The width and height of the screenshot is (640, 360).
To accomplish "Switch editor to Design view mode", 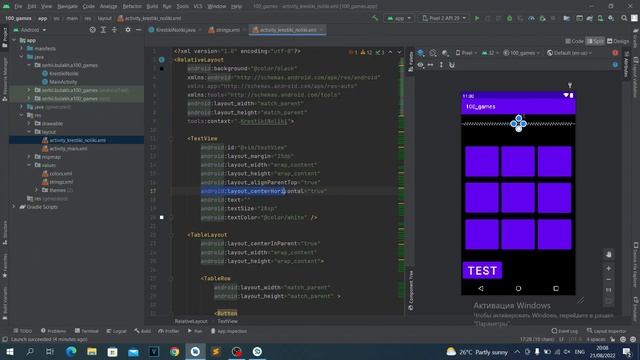I will click(x=618, y=41).
